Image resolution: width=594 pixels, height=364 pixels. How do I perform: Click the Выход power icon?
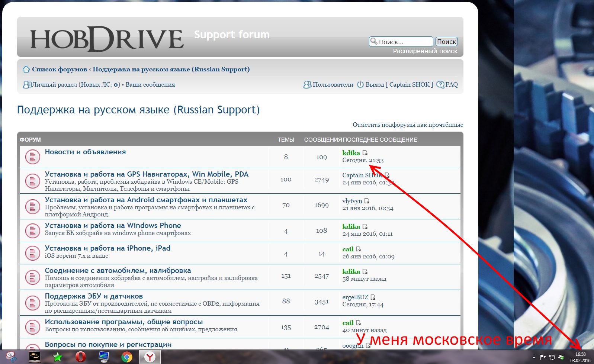[x=360, y=85]
